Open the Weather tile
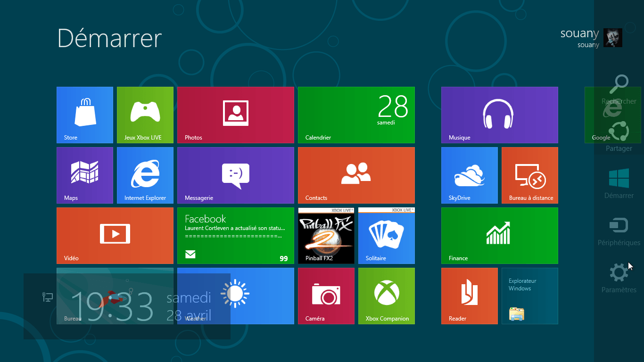Screen dimensions: 644x362 (x=236, y=296)
